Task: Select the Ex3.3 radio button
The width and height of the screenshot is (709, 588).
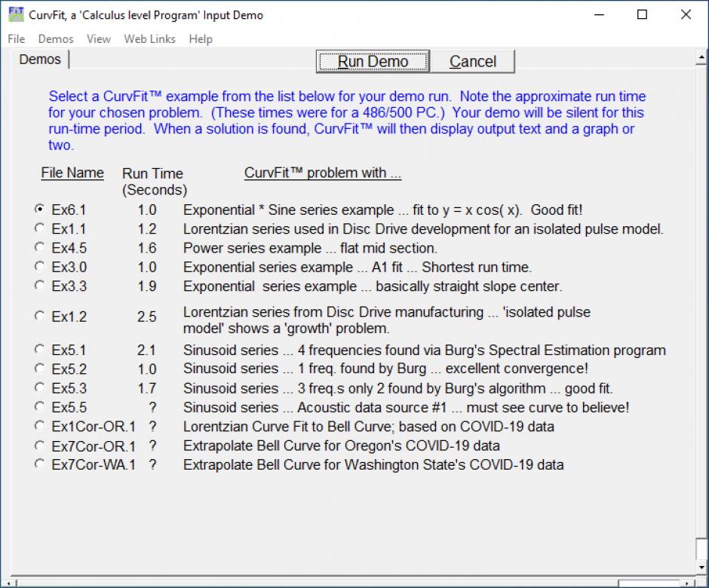Action: point(40,285)
